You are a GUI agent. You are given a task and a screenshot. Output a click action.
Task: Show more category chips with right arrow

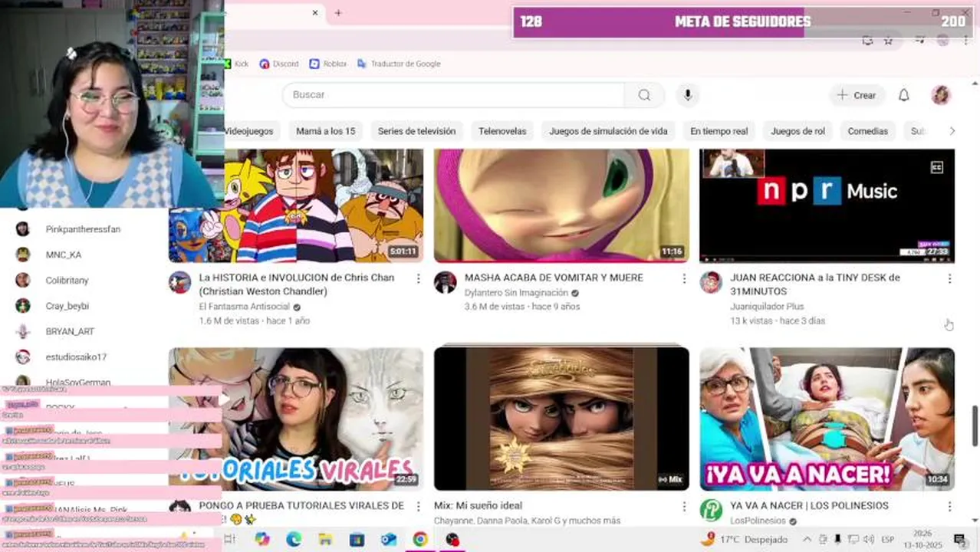(x=952, y=131)
